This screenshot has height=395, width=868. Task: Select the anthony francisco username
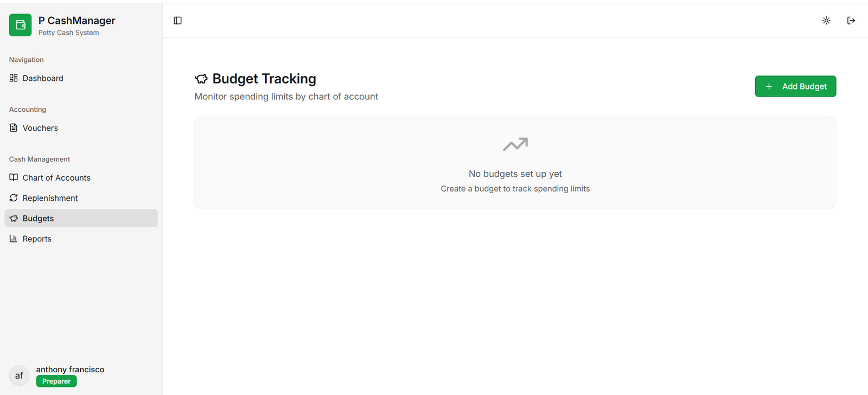point(70,369)
